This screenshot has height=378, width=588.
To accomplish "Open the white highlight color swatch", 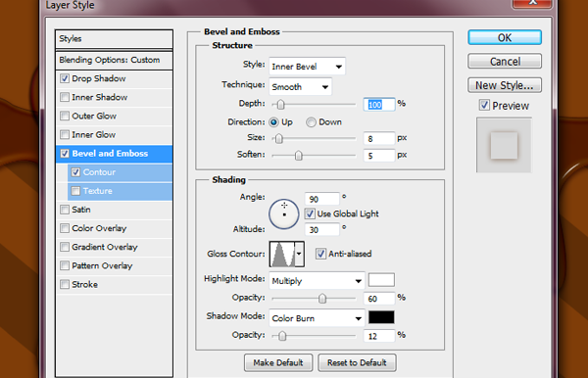I will click(381, 280).
